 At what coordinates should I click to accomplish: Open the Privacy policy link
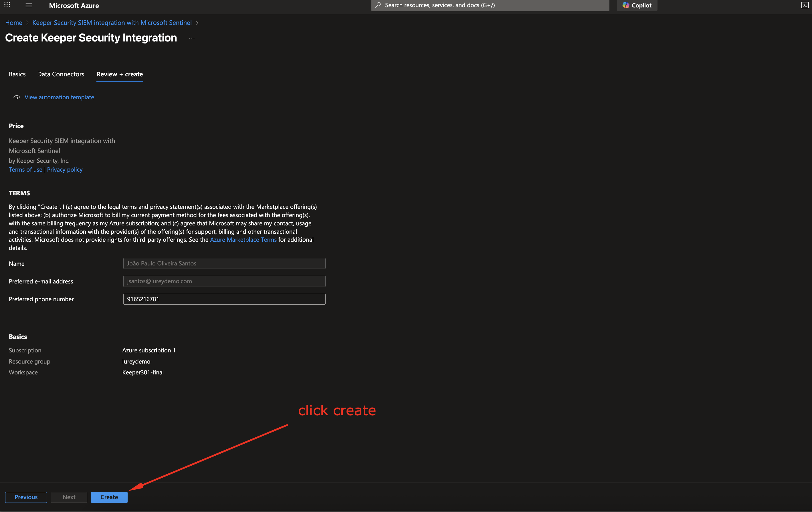[x=65, y=170]
